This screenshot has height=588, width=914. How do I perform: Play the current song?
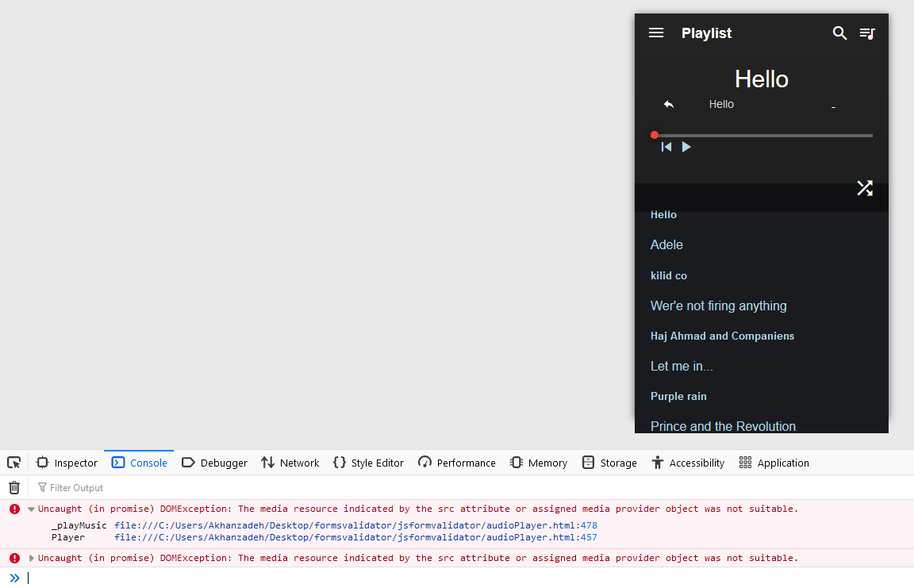(686, 147)
